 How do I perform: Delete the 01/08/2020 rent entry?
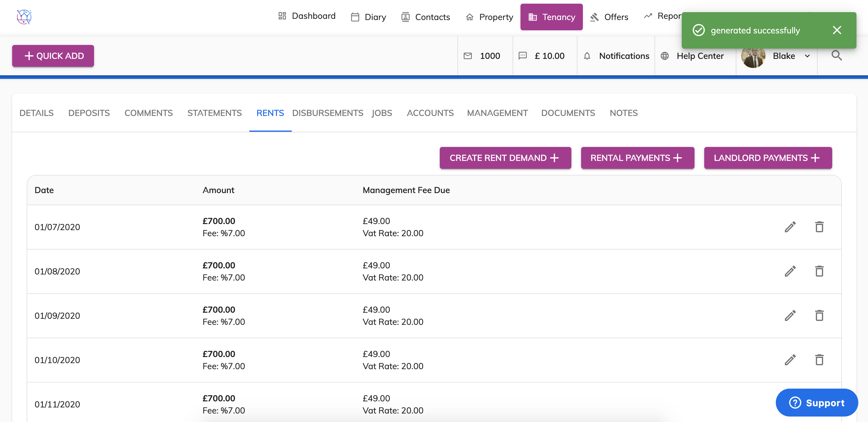[x=819, y=271]
